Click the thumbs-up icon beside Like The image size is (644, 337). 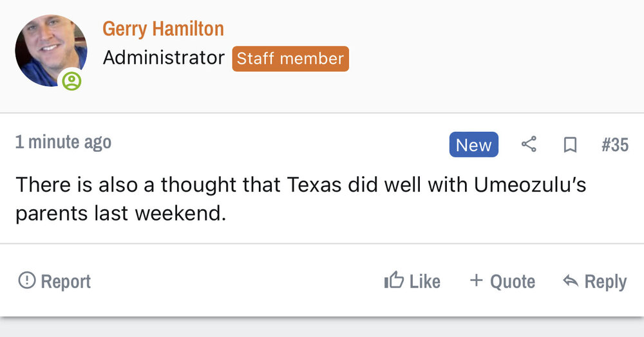point(393,280)
